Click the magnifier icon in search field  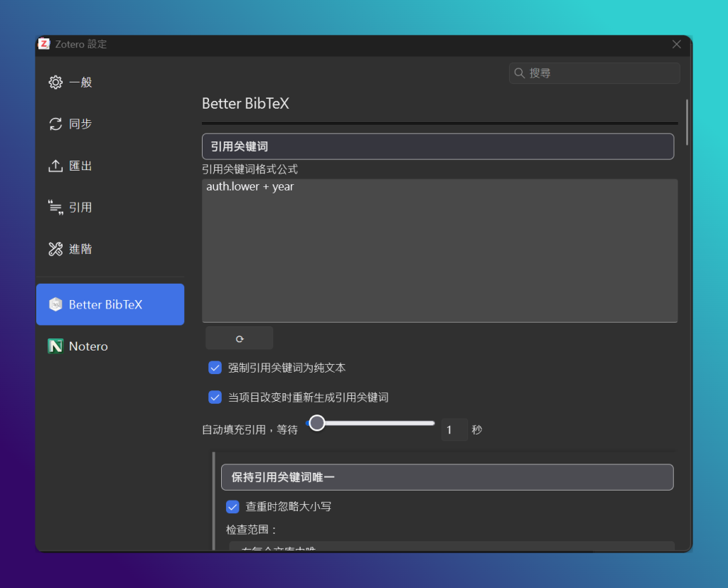point(519,73)
